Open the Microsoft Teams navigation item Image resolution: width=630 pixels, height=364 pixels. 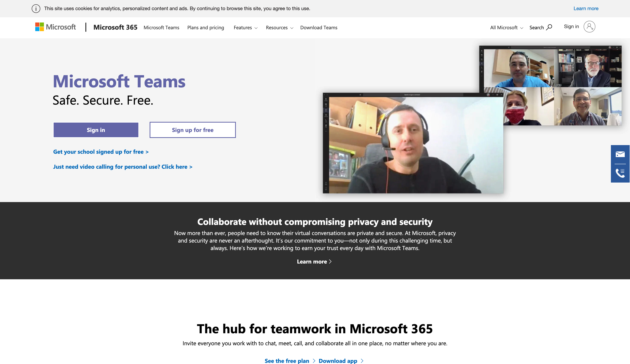pos(161,28)
